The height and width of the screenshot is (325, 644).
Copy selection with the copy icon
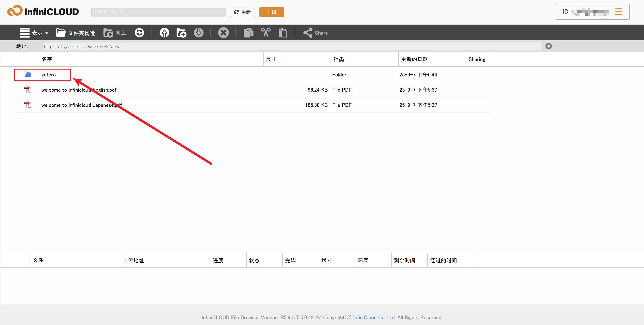(x=248, y=33)
